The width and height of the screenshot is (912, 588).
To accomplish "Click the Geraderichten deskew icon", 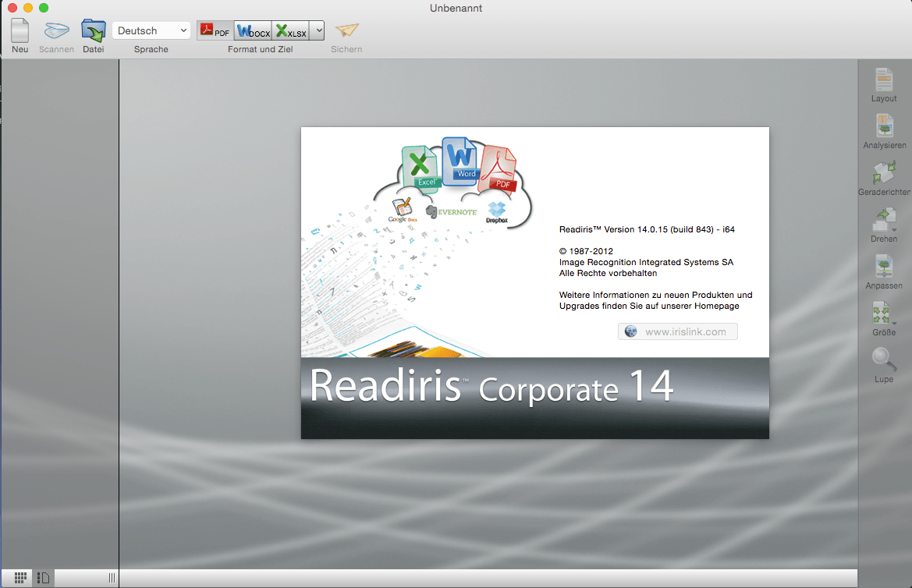I will click(x=884, y=173).
